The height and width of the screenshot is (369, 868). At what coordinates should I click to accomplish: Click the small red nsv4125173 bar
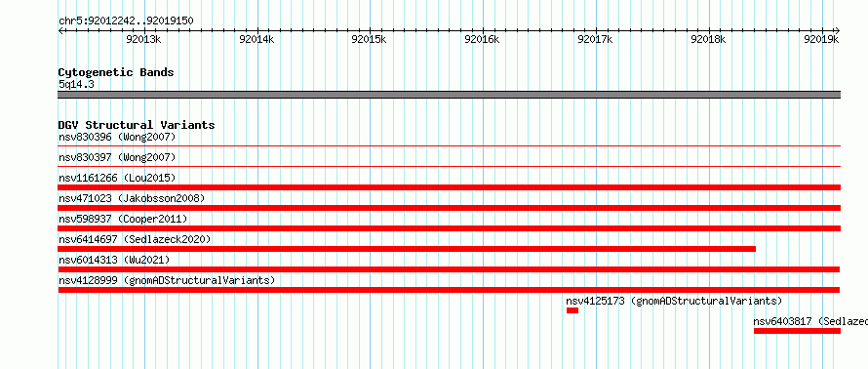pos(572,310)
